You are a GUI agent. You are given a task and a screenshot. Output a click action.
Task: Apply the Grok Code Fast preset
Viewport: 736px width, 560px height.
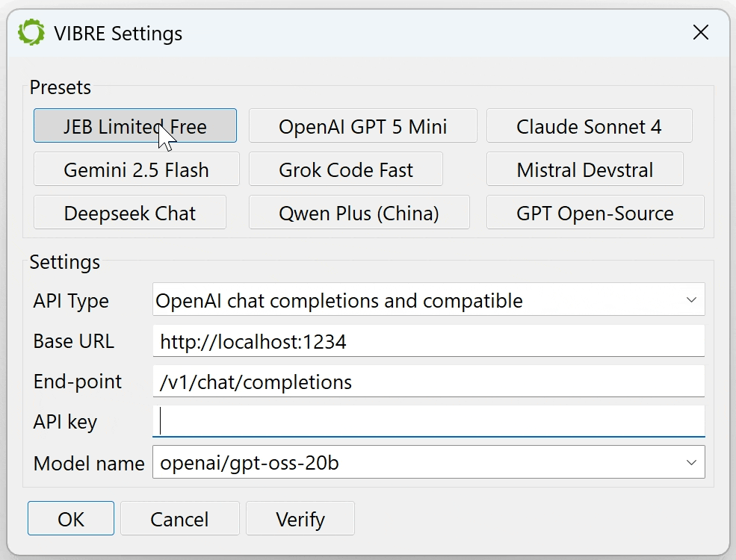[346, 169]
